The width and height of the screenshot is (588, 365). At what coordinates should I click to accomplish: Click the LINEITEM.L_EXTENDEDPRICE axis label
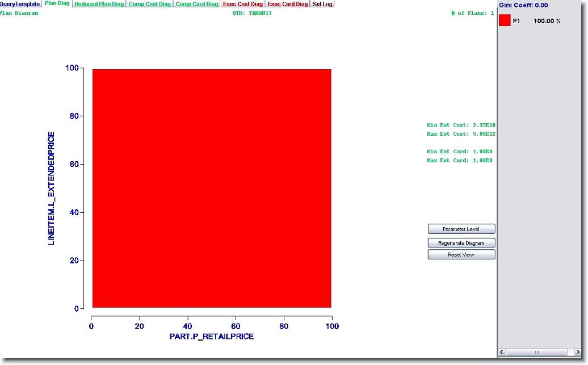coord(52,188)
